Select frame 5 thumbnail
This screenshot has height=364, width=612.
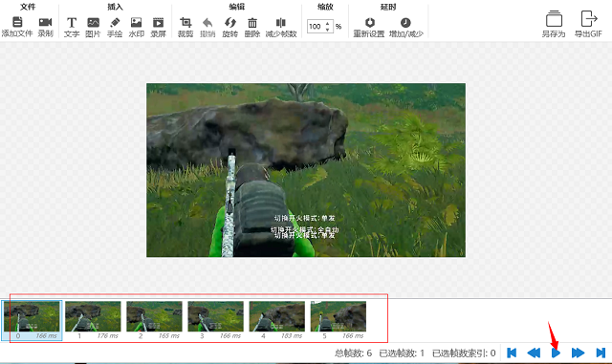click(338, 316)
